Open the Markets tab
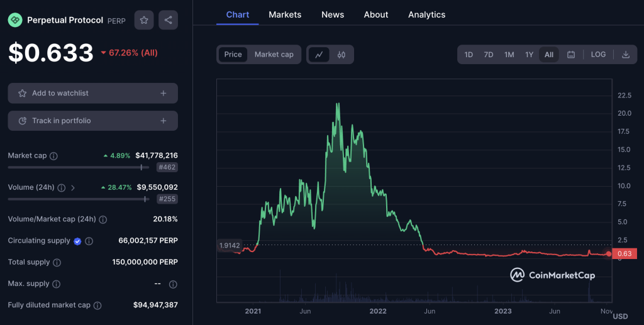 [x=285, y=14]
